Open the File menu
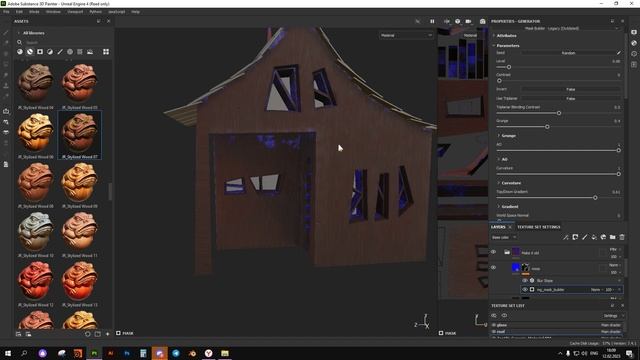640x360 pixels. click(x=6, y=12)
